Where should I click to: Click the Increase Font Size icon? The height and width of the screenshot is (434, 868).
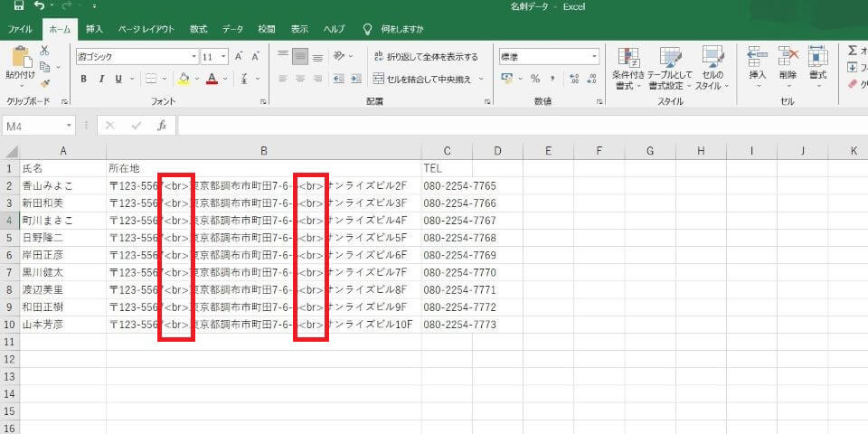point(240,56)
